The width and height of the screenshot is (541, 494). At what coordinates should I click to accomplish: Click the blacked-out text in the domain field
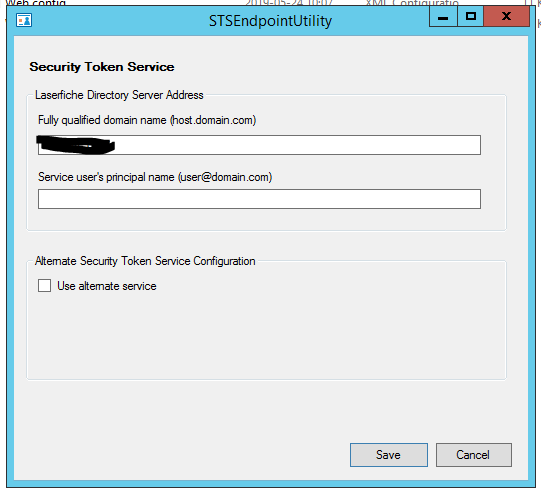click(76, 145)
